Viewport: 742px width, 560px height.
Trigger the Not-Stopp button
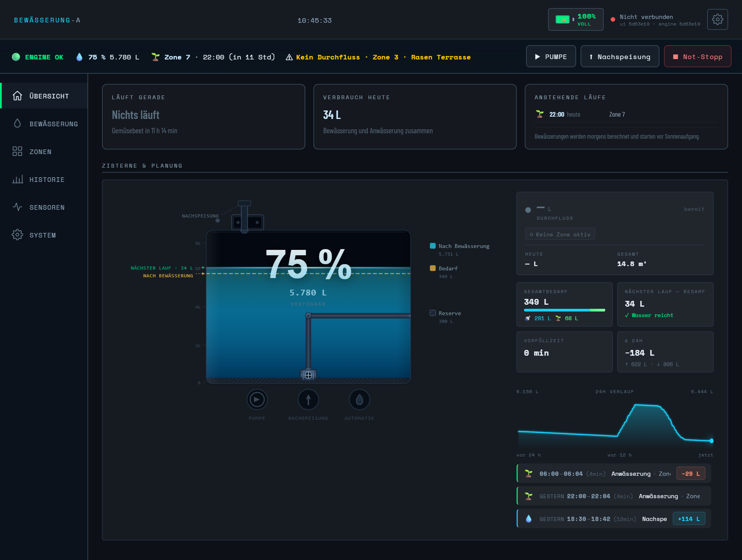pyautogui.click(x=698, y=56)
